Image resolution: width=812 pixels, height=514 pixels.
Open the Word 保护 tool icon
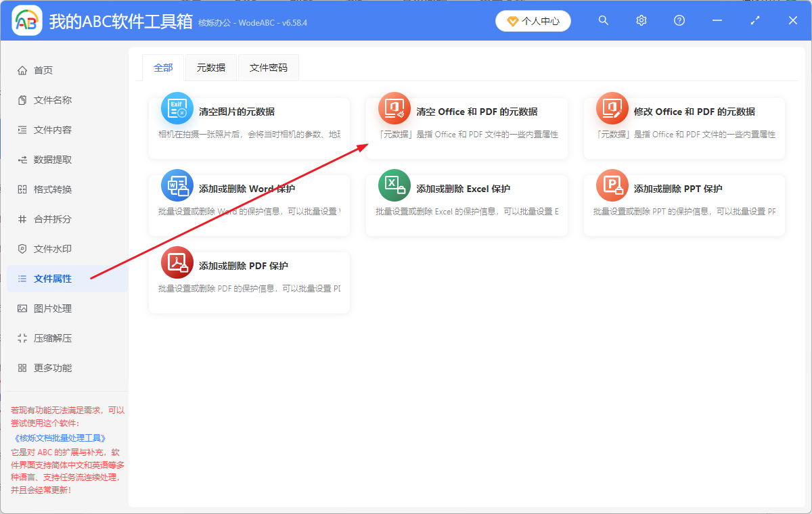tap(177, 184)
